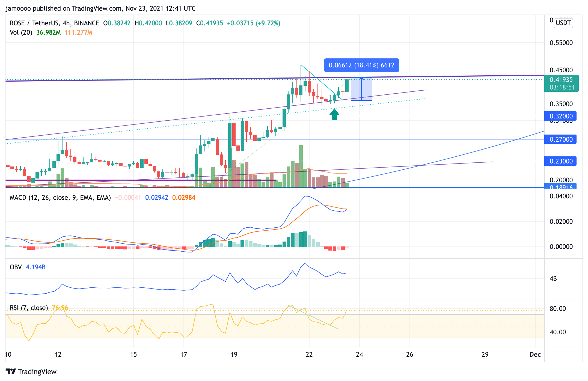Click the 0.55000 price axis label
The image size is (588, 381).
(x=561, y=43)
